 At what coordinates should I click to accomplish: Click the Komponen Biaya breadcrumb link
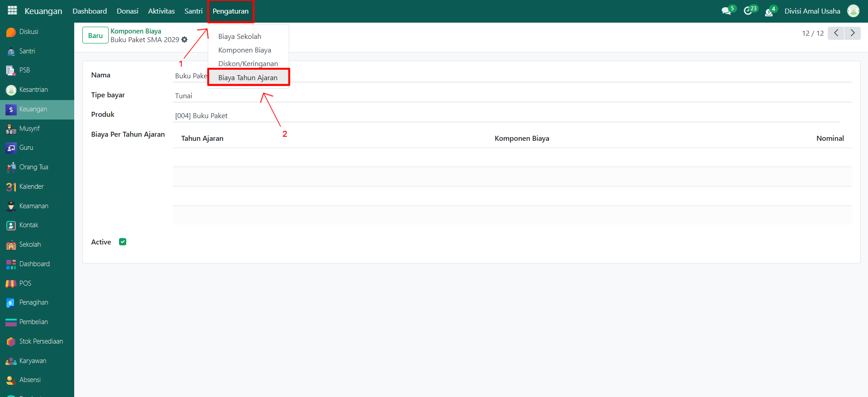coord(136,31)
